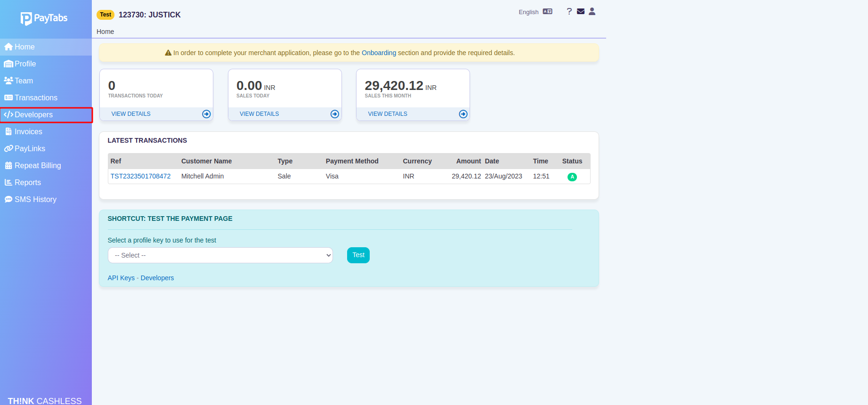
Task: Click the PayTabs logo
Action: point(44,18)
